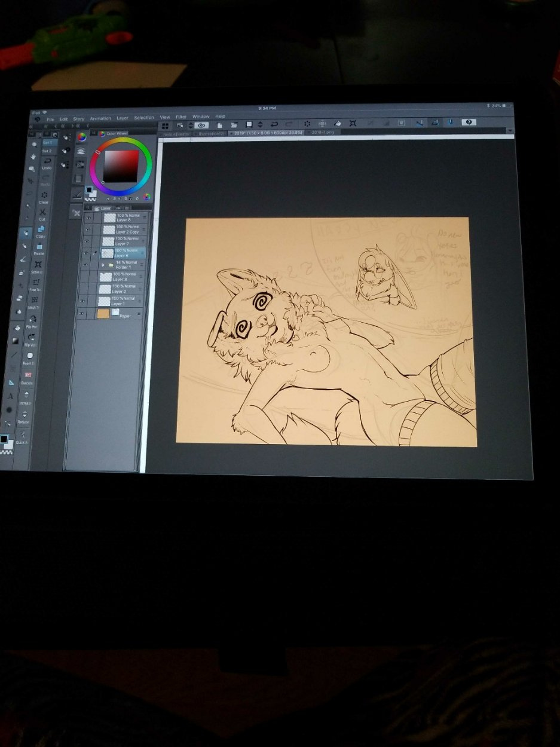Image resolution: width=560 pixels, height=747 pixels.
Task: Open the Story menu
Action: pos(78,119)
